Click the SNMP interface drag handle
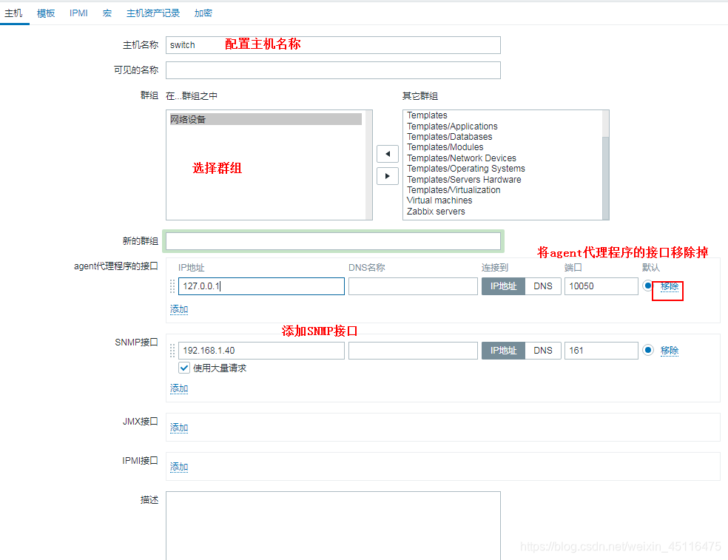Image resolution: width=728 pixels, height=560 pixels. (x=172, y=351)
